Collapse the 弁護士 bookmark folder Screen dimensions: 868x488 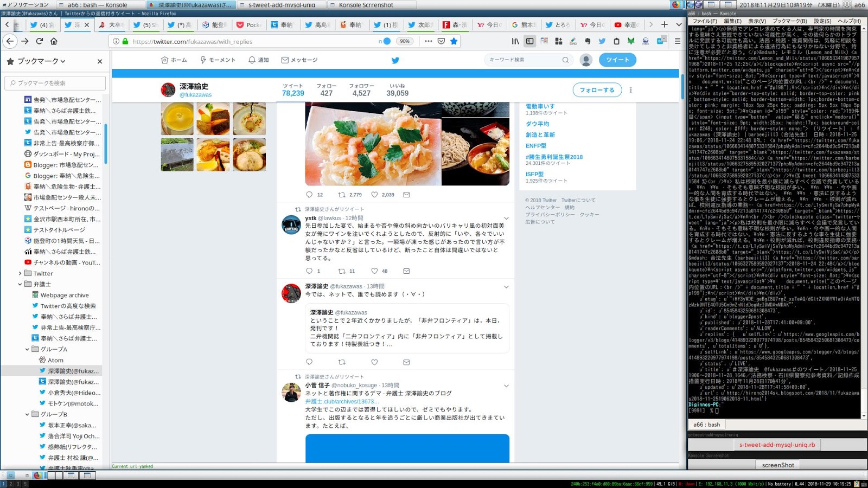[20, 284]
